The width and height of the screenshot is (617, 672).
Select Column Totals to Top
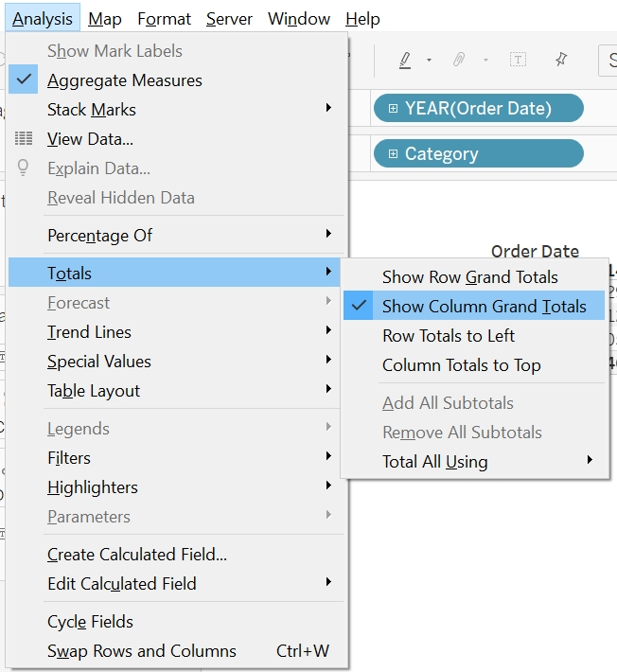[461, 365]
